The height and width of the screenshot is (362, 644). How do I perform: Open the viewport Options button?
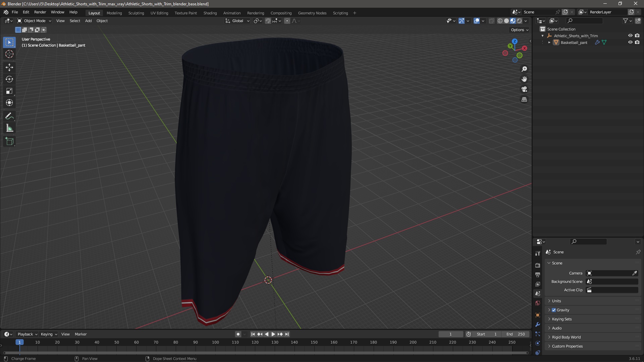(x=519, y=30)
